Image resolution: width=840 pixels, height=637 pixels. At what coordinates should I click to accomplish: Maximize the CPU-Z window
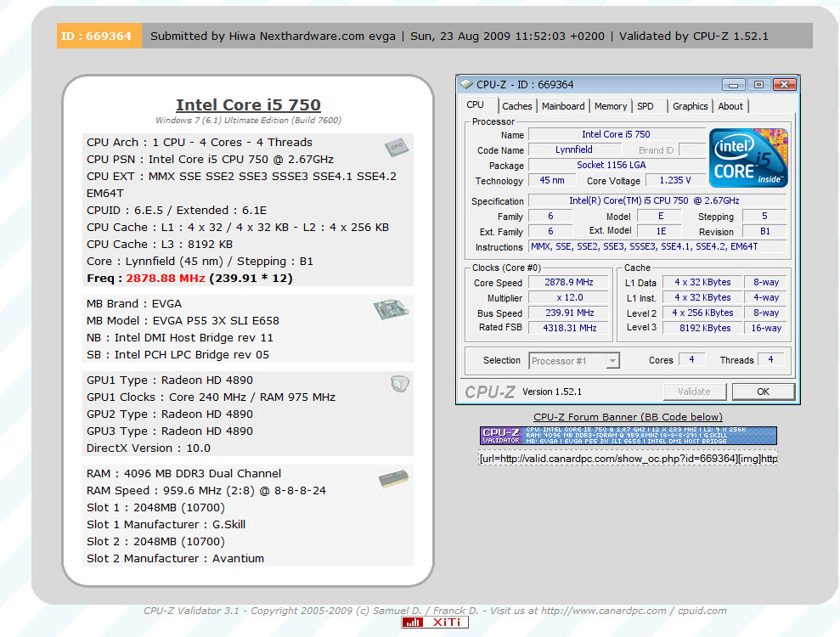click(x=758, y=85)
